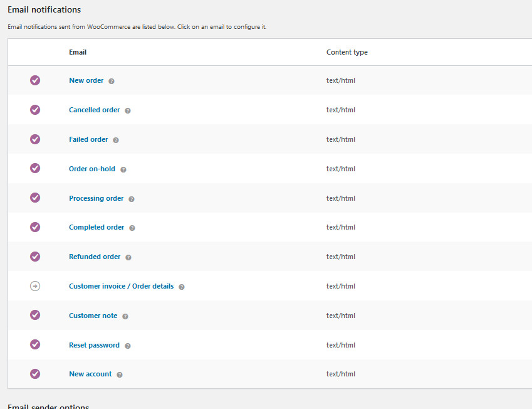Click the enabled status icon for Cancelled order
Viewport: 532px width, 409px height.
pyautogui.click(x=35, y=110)
